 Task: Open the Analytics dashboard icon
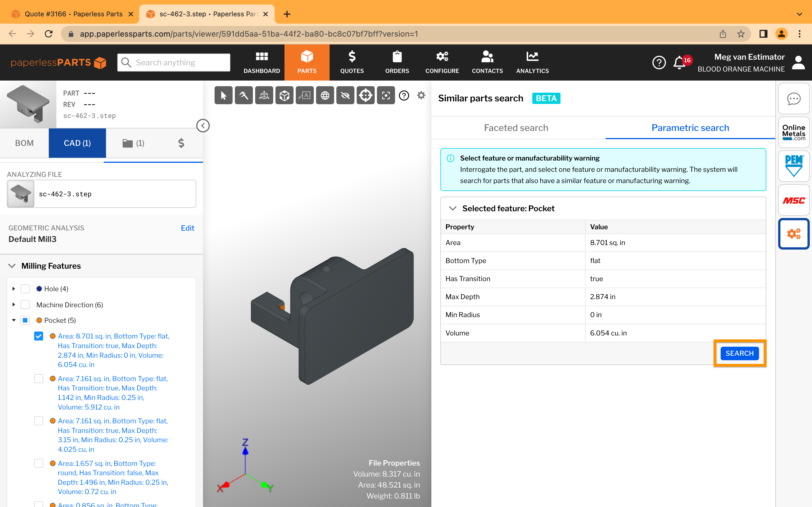pos(532,62)
